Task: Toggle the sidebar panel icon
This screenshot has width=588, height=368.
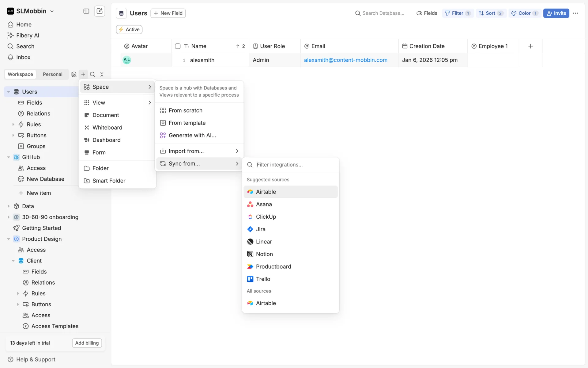Action: (86, 11)
